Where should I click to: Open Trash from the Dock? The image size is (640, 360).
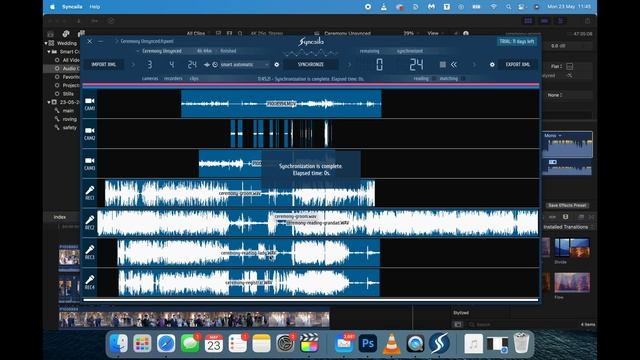[x=521, y=343]
